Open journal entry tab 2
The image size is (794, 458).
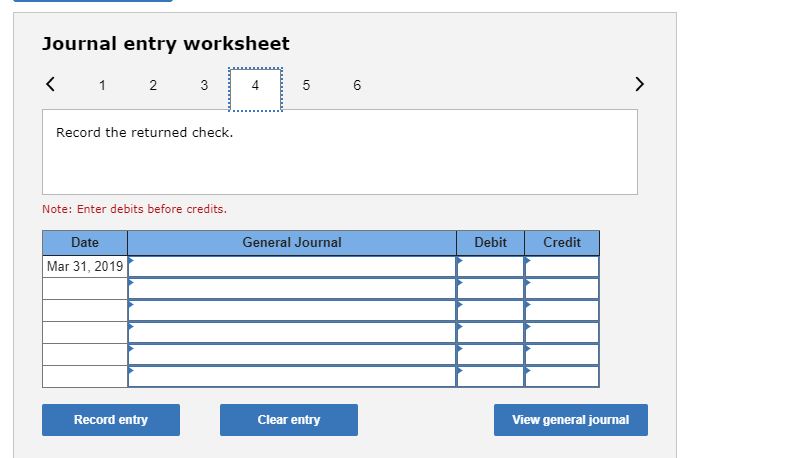click(153, 85)
